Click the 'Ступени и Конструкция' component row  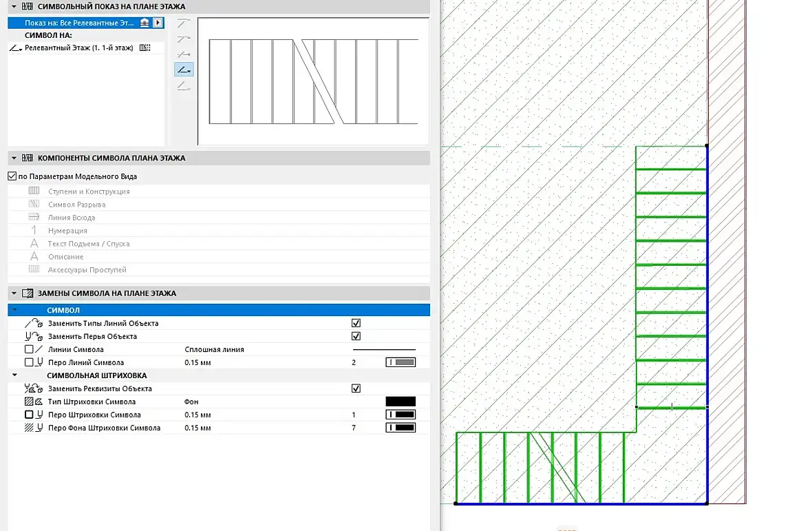click(219, 191)
